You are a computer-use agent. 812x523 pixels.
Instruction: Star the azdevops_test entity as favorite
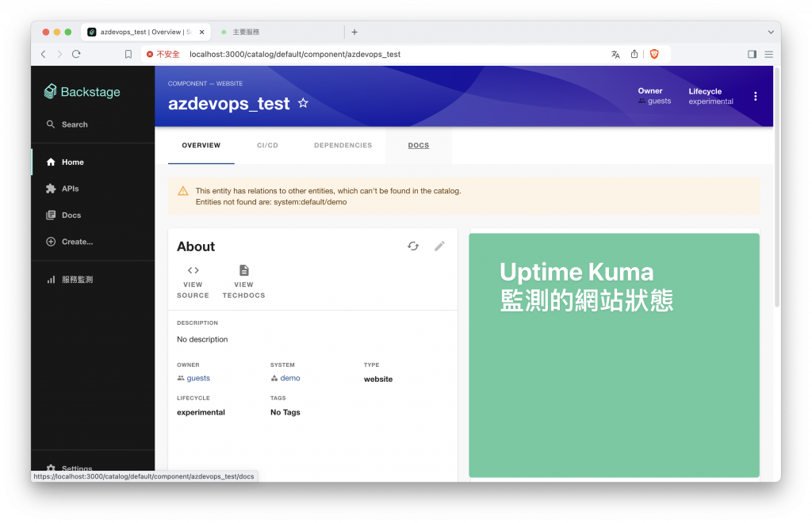pyautogui.click(x=303, y=103)
